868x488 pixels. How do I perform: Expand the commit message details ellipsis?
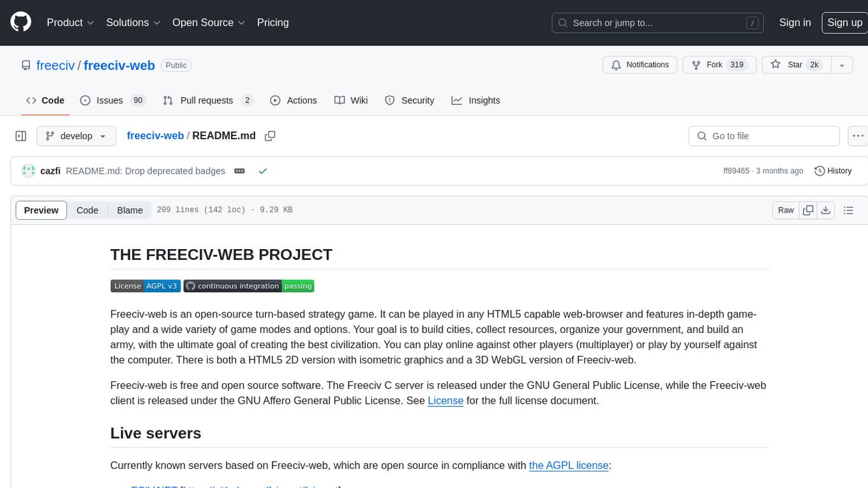[239, 171]
